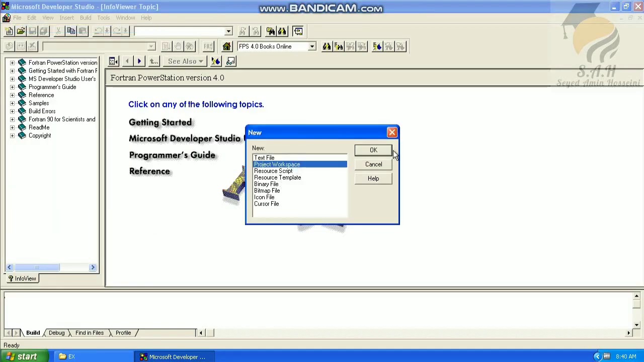Open the Edit menu
This screenshot has height=362, width=644.
point(32,18)
